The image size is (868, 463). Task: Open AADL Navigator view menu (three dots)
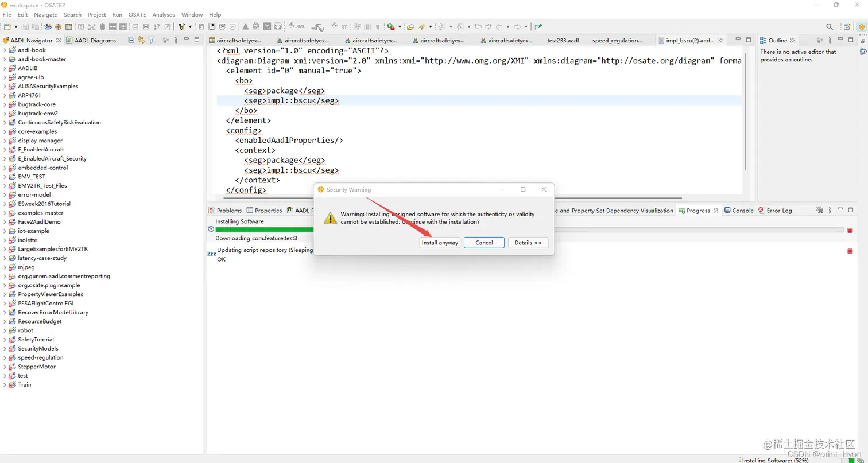pyautogui.click(x=176, y=40)
